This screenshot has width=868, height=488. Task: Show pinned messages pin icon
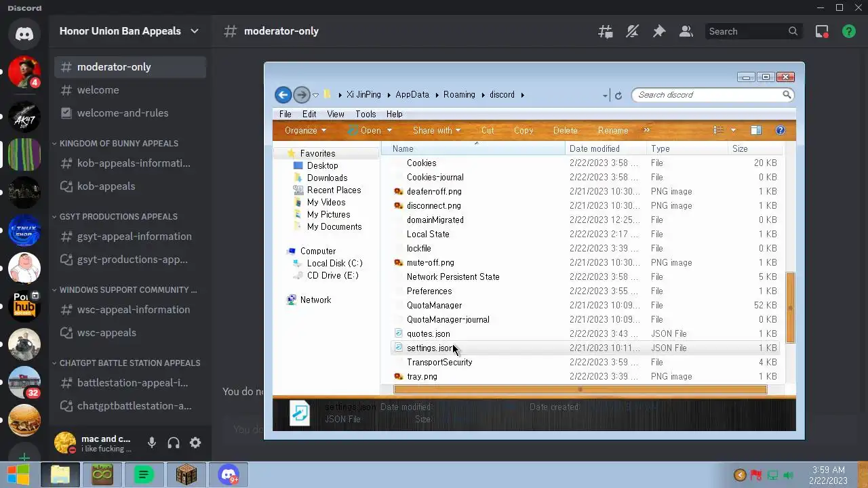(x=659, y=31)
